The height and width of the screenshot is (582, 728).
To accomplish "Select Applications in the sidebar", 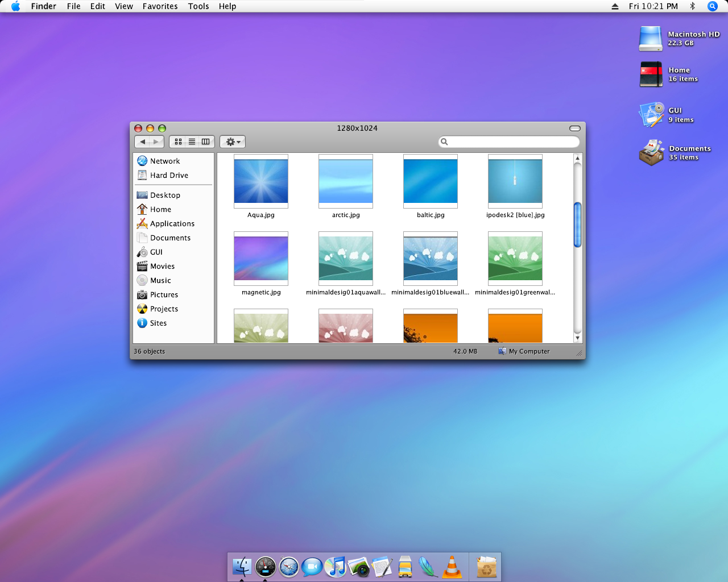I will click(x=173, y=223).
